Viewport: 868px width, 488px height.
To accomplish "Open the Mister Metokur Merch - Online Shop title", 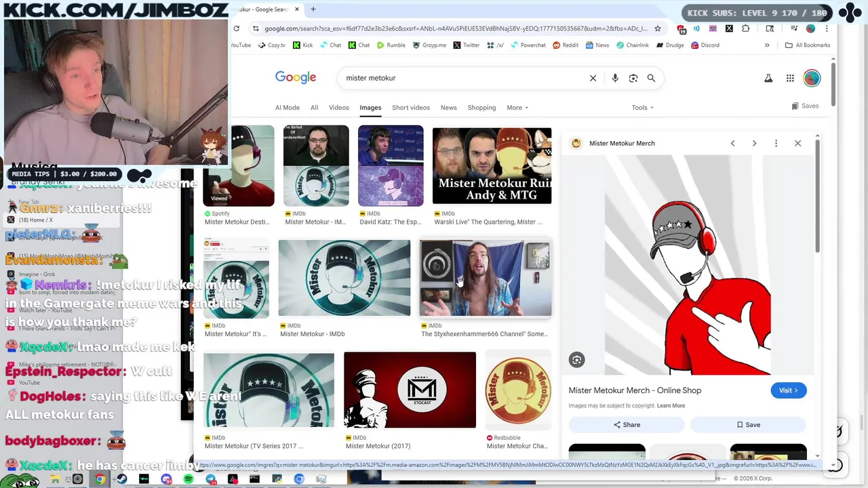I will [635, 390].
